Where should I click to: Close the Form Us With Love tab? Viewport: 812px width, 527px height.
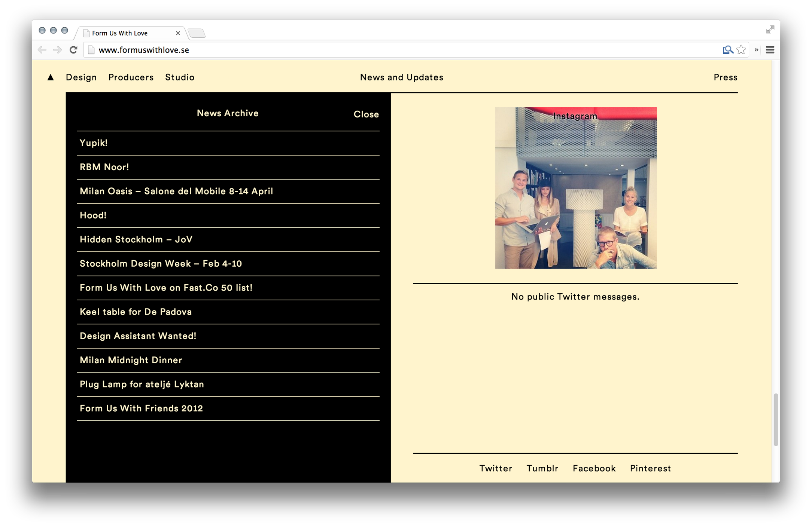click(x=178, y=33)
